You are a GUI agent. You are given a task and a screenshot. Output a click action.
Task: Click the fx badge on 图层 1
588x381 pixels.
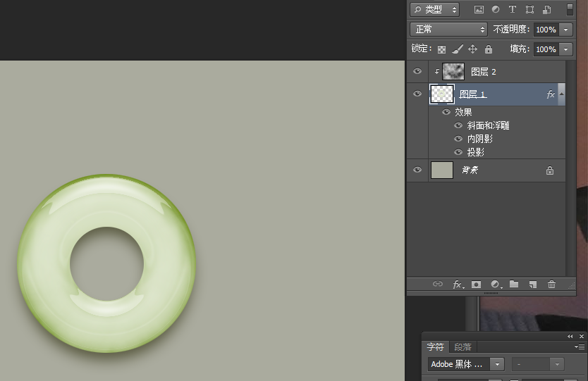pos(550,94)
